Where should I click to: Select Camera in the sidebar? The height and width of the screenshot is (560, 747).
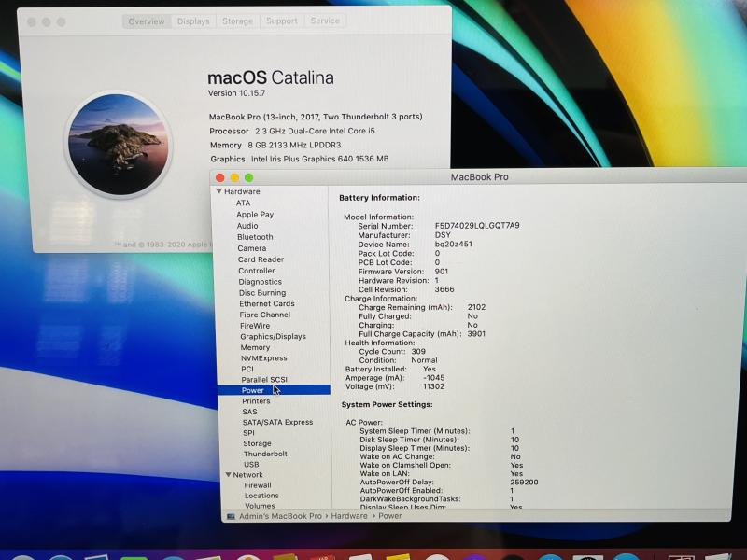[x=251, y=248]
